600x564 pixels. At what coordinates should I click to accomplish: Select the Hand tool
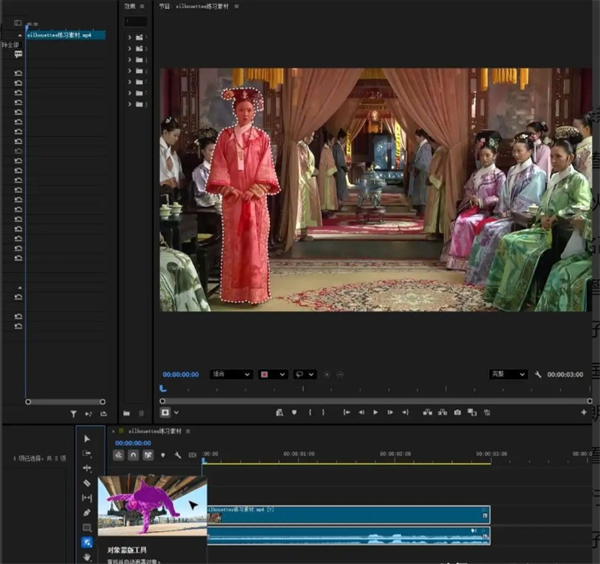pos(87,556)
